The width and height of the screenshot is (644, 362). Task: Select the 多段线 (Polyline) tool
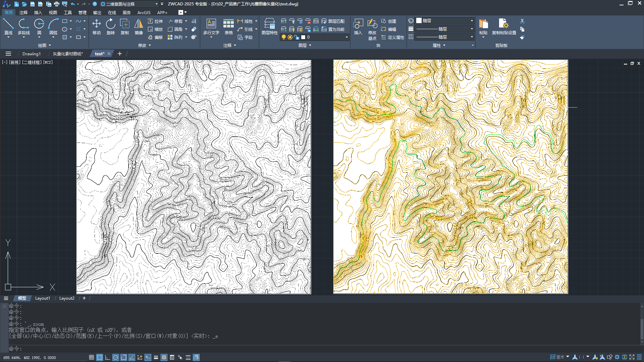coord(24,26)
